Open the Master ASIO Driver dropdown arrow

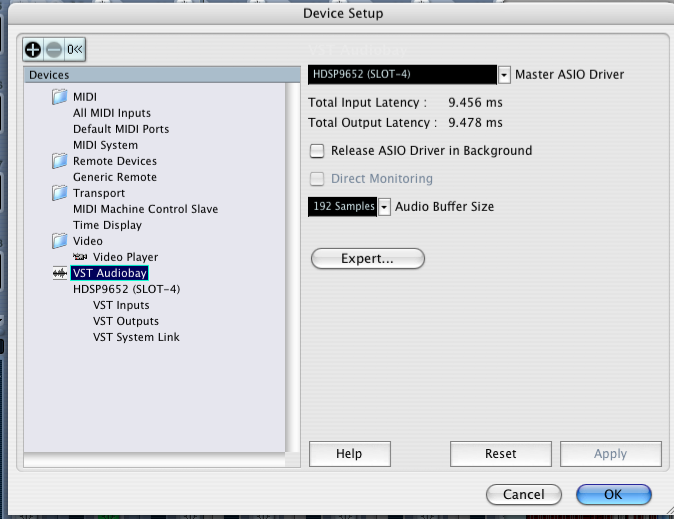(x=504, y=75)
